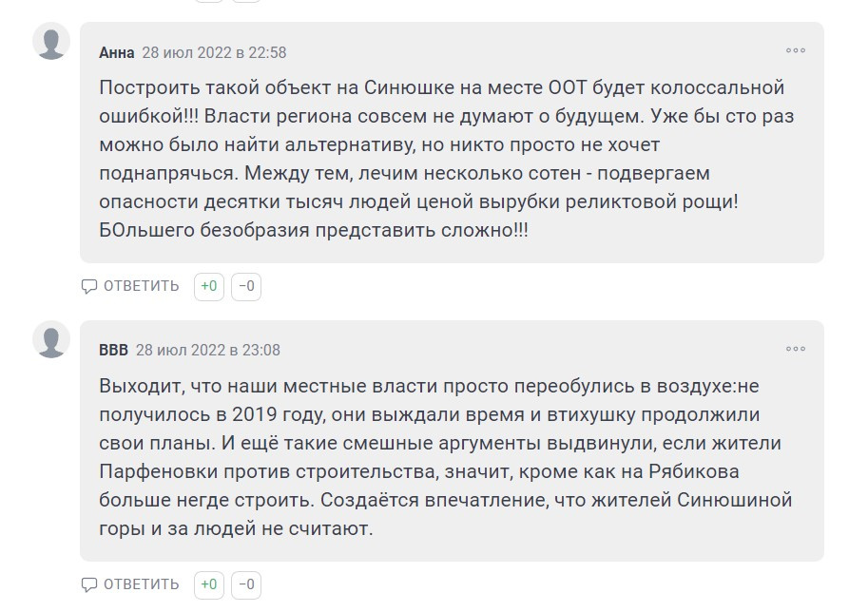Click cut-off downvote button at top edge
Viewport: 868px width, 612px height.
pos(246,1)
